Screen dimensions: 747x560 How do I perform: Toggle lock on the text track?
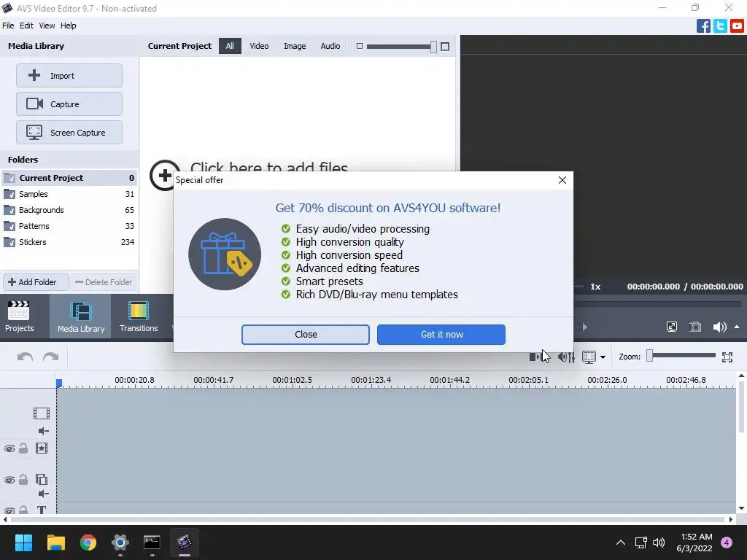23,510
